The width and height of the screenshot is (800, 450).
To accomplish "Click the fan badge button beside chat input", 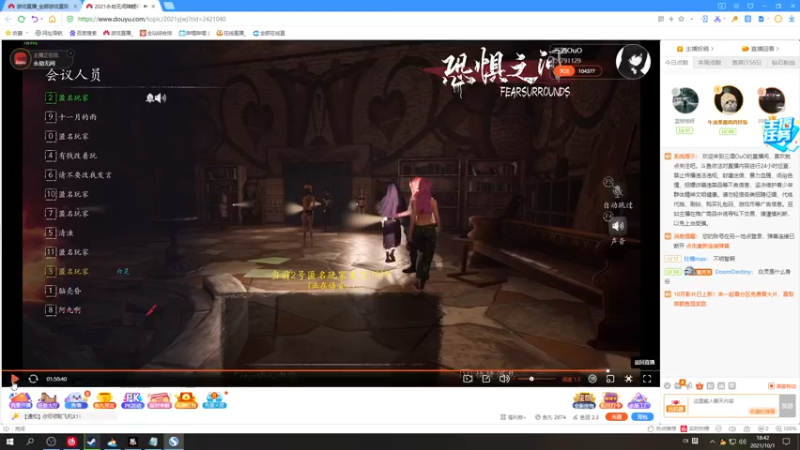I will click(x=676, y=406).
